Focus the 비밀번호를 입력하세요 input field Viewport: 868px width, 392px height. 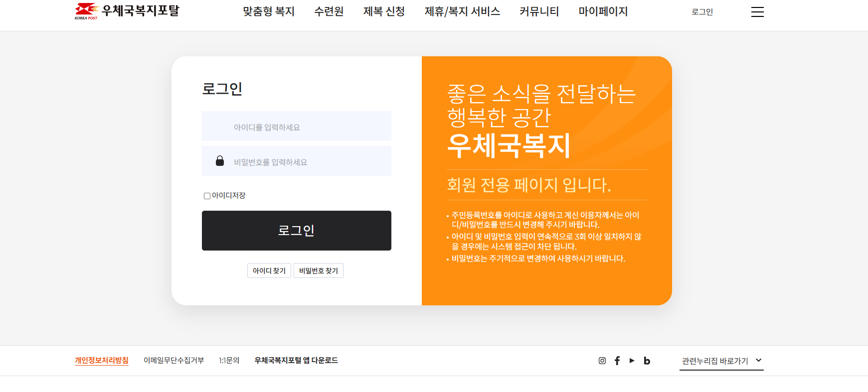pyautogui.click(x=297, y=161)
